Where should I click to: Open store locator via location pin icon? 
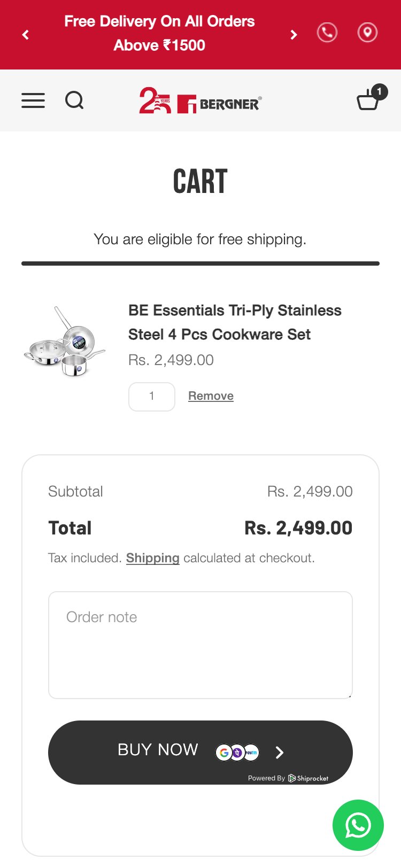(367, 32)
